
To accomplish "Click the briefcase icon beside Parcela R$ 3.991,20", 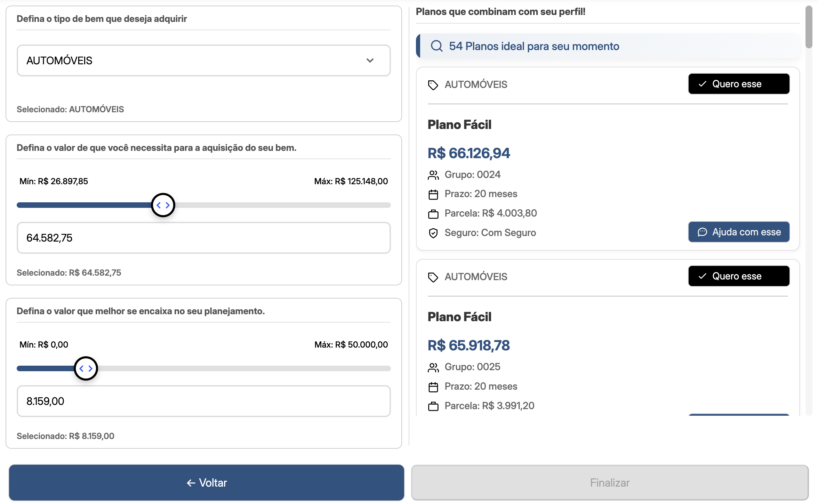I will pos(433,406).
